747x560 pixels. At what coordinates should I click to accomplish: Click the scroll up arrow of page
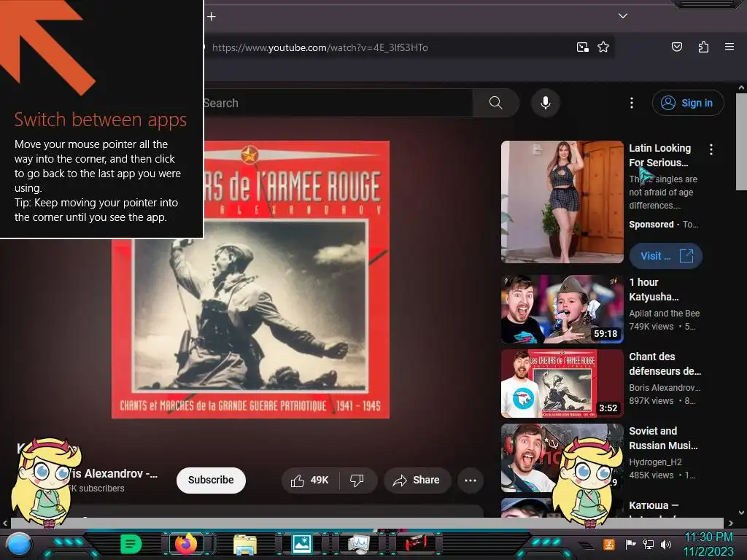(x=741, y=87)
